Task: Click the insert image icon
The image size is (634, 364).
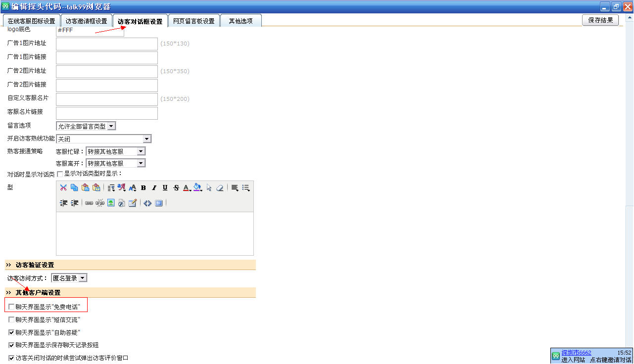Action: 111,203
